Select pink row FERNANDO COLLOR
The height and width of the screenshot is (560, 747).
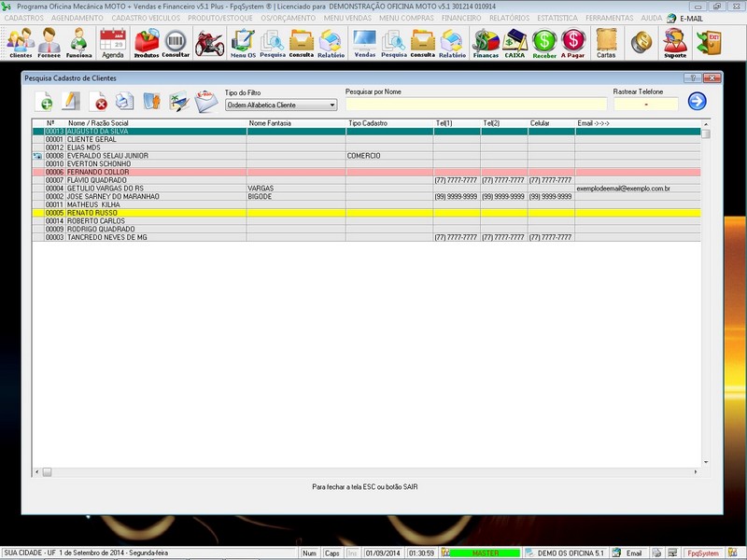pyautogui.click(x=366, y=172)
